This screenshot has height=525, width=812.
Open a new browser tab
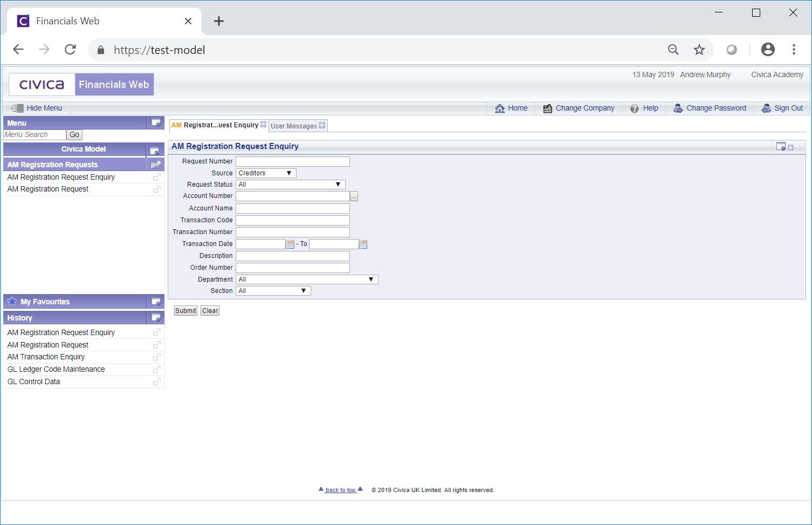point(218,21)
